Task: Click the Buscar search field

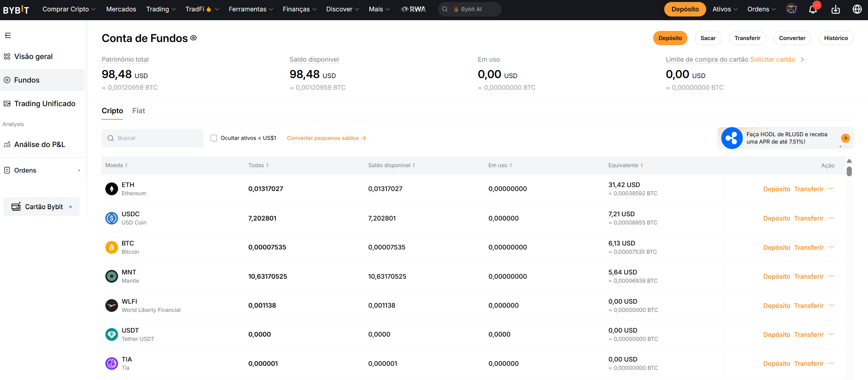Action: [152, 138]
